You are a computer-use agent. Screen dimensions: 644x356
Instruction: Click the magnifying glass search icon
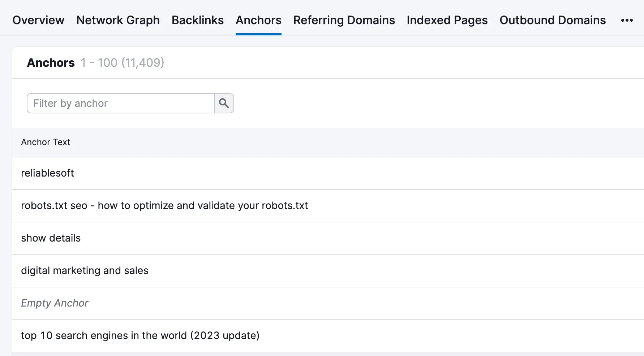point(224,103)
